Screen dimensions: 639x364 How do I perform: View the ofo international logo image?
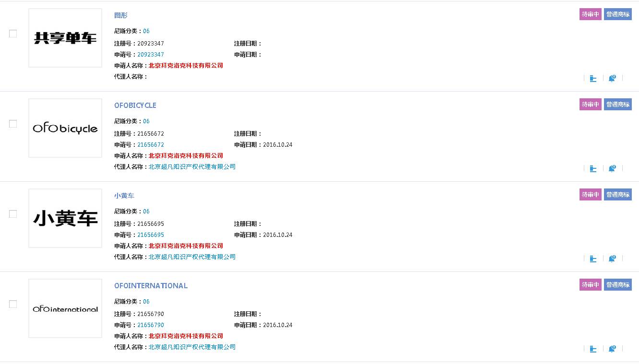coord(65,308)
